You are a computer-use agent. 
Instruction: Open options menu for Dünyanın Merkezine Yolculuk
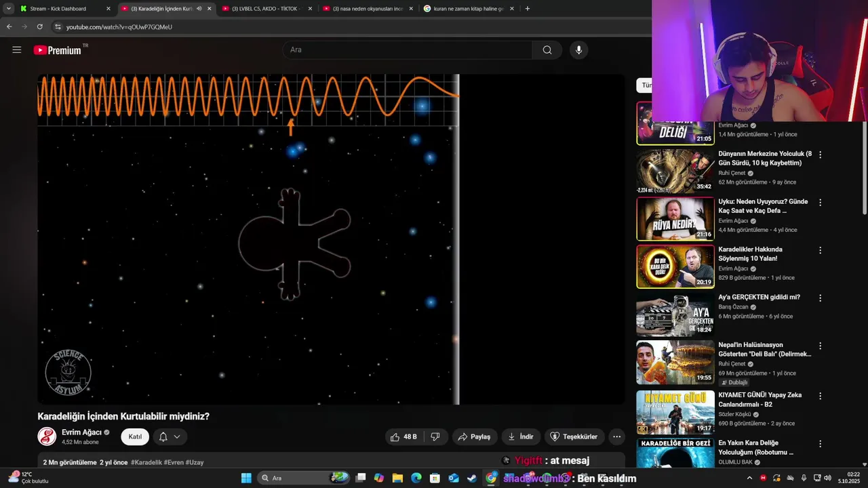point(820,155)
